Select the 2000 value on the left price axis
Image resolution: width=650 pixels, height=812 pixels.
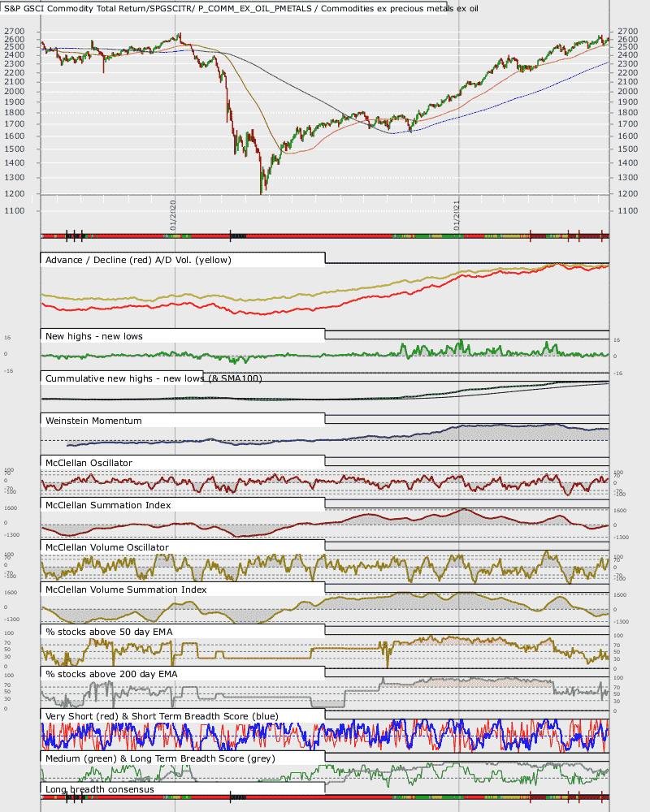pyautogui.click(x=15, y=92)
